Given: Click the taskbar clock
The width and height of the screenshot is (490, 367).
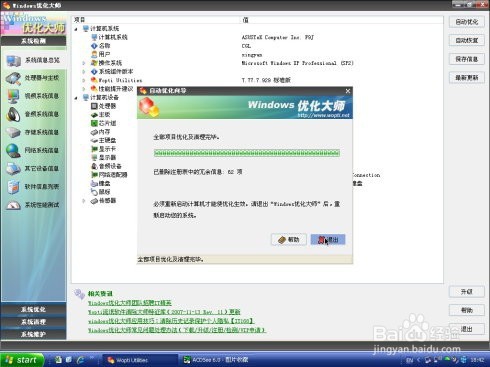Looking at the screenshot, I should click(x=477, y=360).
